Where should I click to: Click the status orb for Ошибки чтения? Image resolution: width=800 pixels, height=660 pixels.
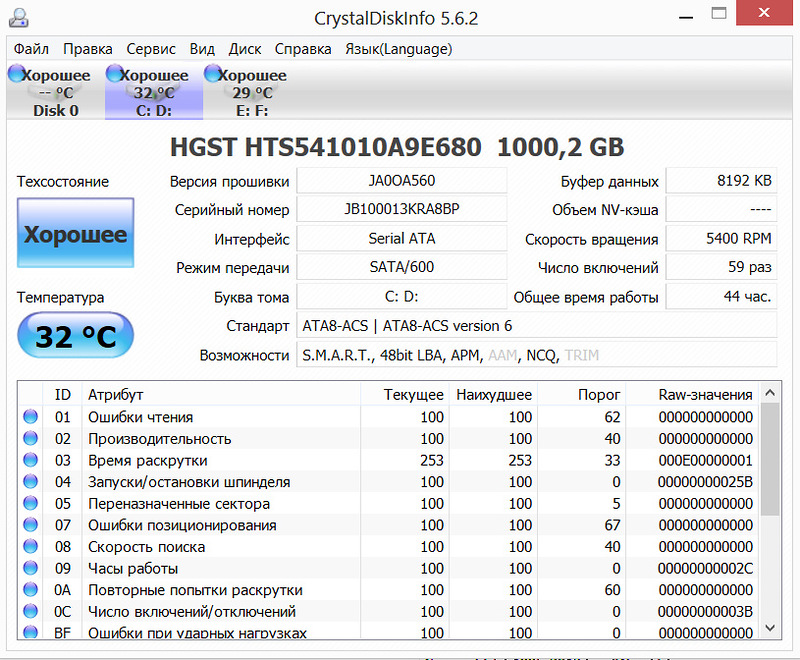tap(31, 417)
